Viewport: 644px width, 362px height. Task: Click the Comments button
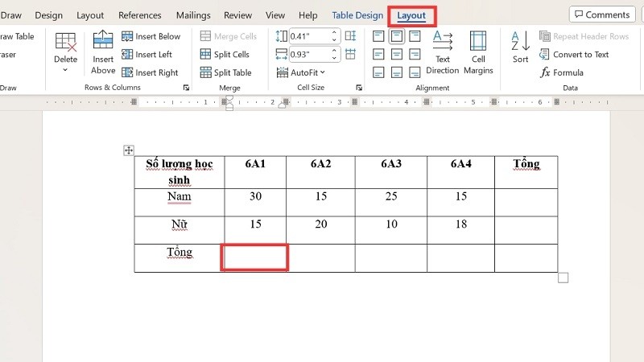click(601, 14)
